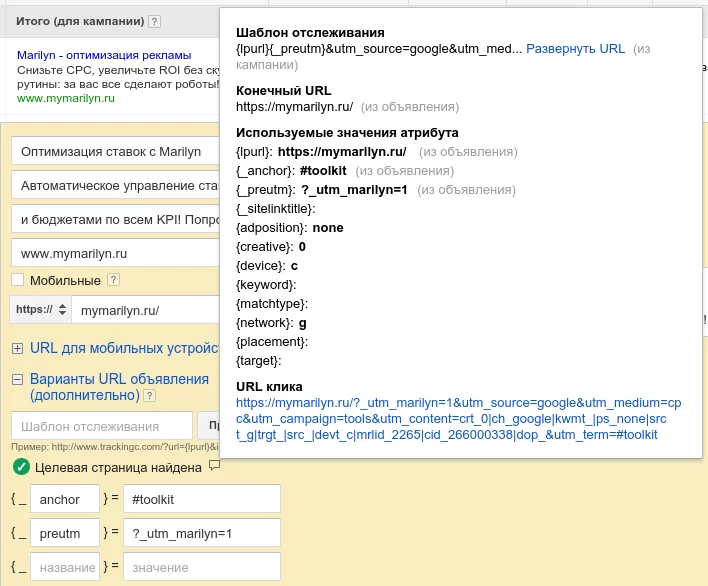The width and height of the screenshot is (708, 586).
Task: Click {_preutm} value ?_utm_marilyn=1 in popup
Action: pyautogui.click(x=354, y=190)
